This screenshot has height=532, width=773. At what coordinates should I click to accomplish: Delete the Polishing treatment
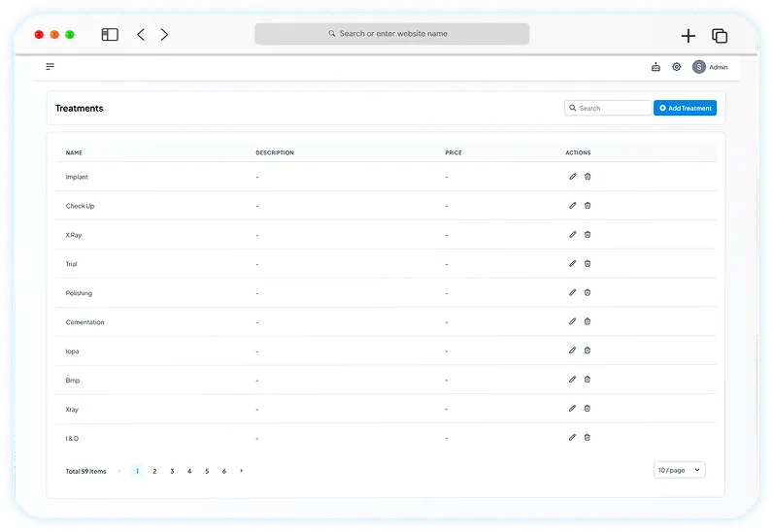tap(588, 292)
